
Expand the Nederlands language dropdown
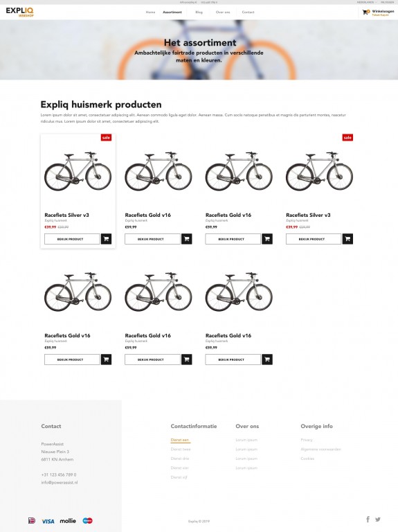coord(366,2)
